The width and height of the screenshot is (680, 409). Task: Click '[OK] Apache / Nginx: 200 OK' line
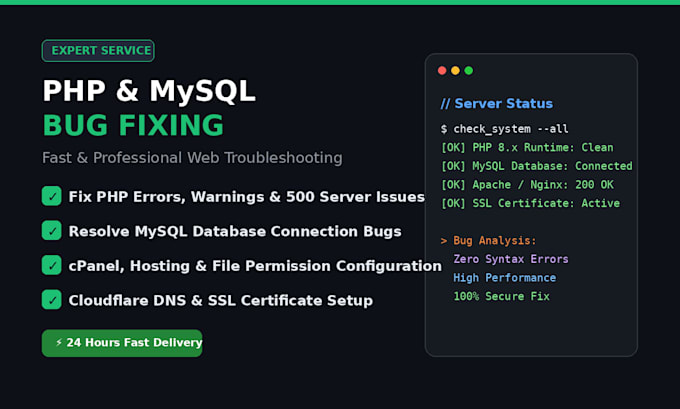pos(527,185)
